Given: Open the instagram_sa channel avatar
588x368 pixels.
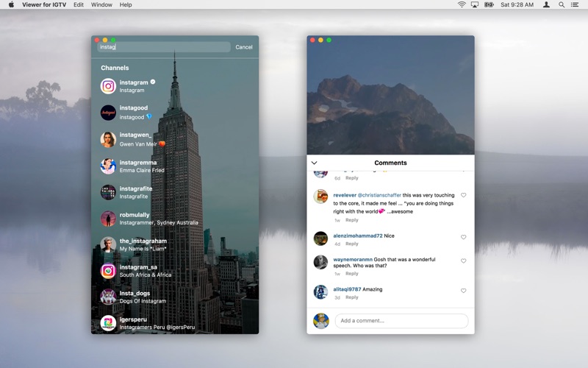Looking at the screenshot, I should 108,271.
